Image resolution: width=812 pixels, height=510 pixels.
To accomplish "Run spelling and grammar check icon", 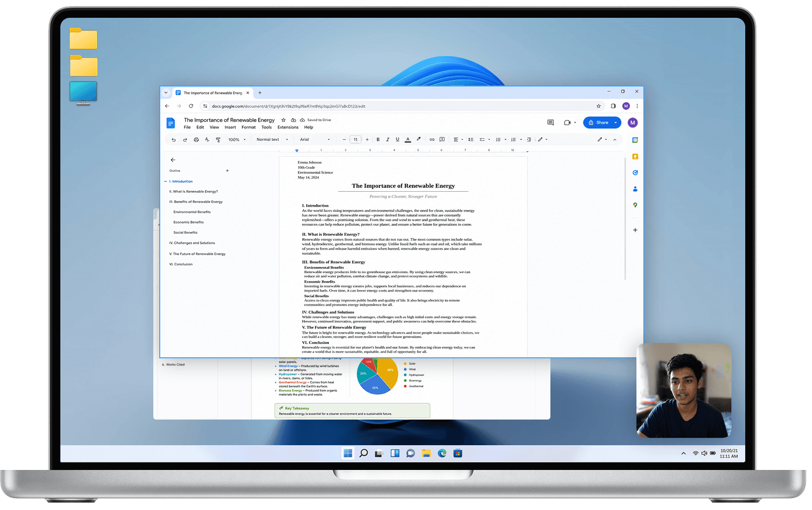I will [207, 140].
